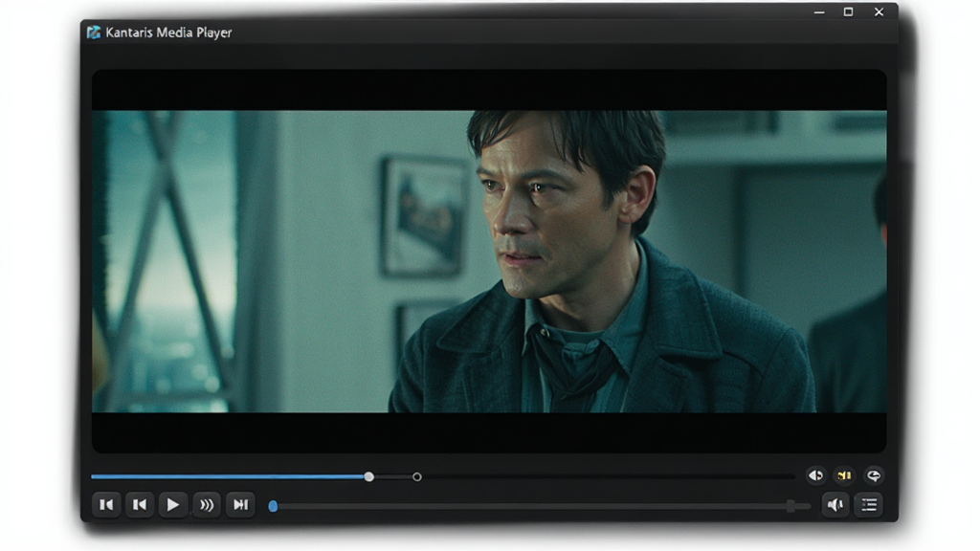The image size is (980, 551).
Task: Click the skip-to-start button with the square-edged icon
Action: (x=107, y=505)
